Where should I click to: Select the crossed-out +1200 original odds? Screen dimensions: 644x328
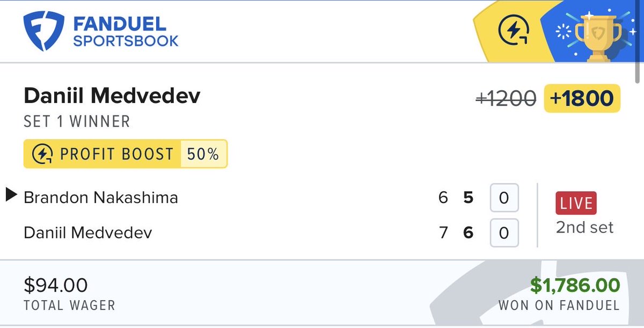click(x=506, y=99)
